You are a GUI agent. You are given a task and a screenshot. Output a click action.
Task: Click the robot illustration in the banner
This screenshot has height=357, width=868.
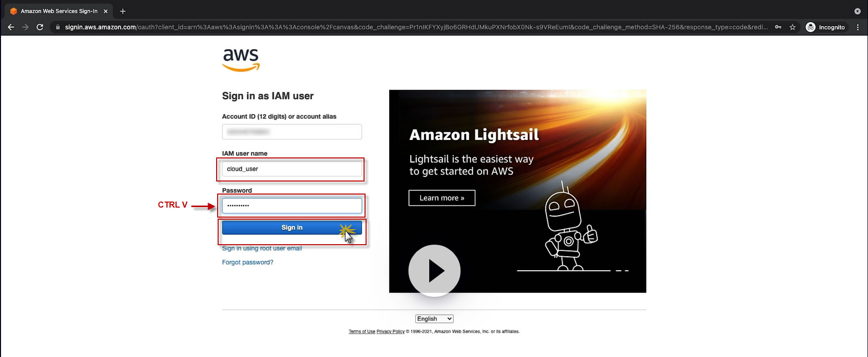(x=571, y=227)
